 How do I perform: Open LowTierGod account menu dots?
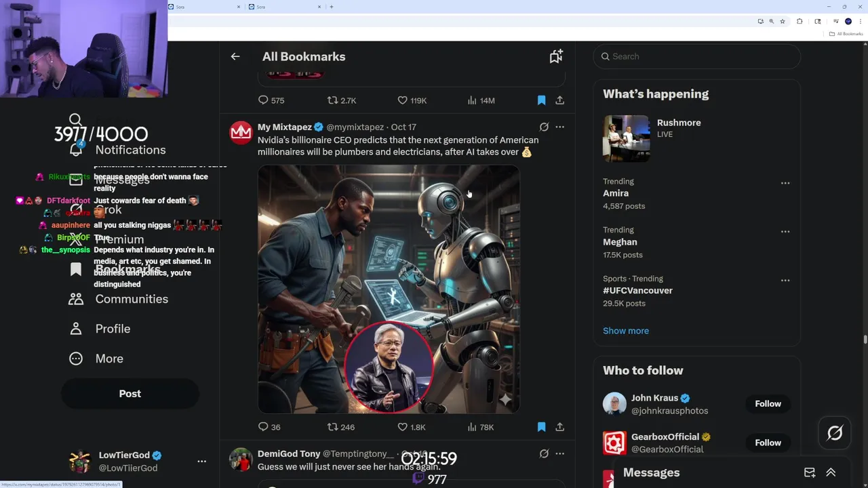click(201, 461)
